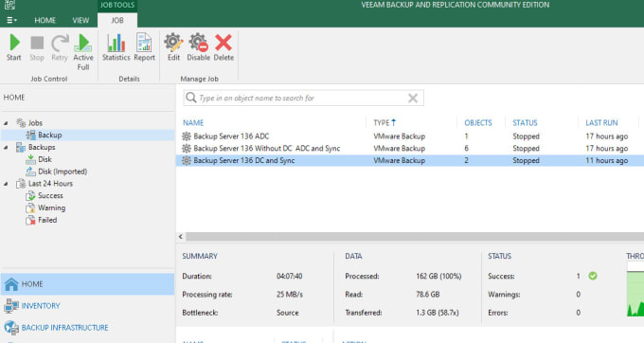
Task: Click in the object name search field
Action: (x=302, y=98)
